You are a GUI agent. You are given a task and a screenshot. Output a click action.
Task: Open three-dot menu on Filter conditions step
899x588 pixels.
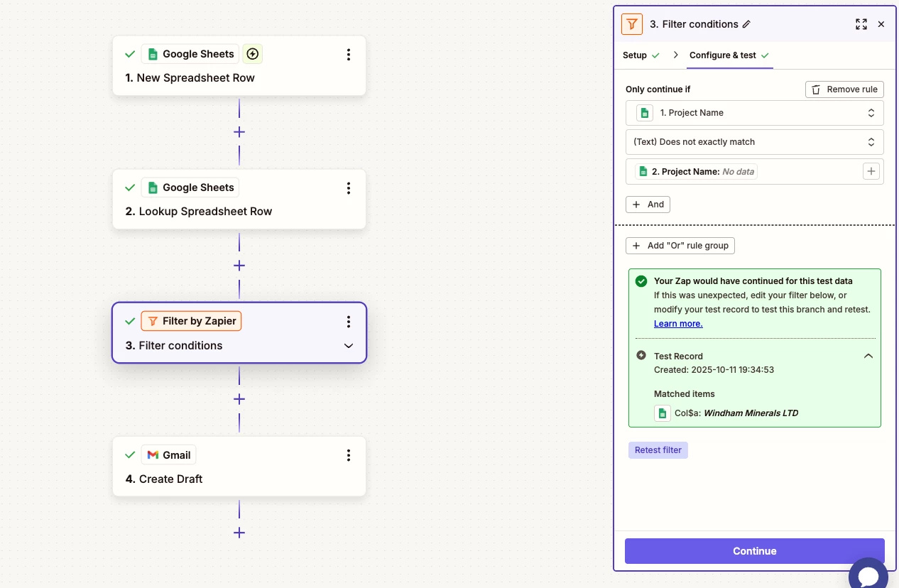tap(349, 322)
